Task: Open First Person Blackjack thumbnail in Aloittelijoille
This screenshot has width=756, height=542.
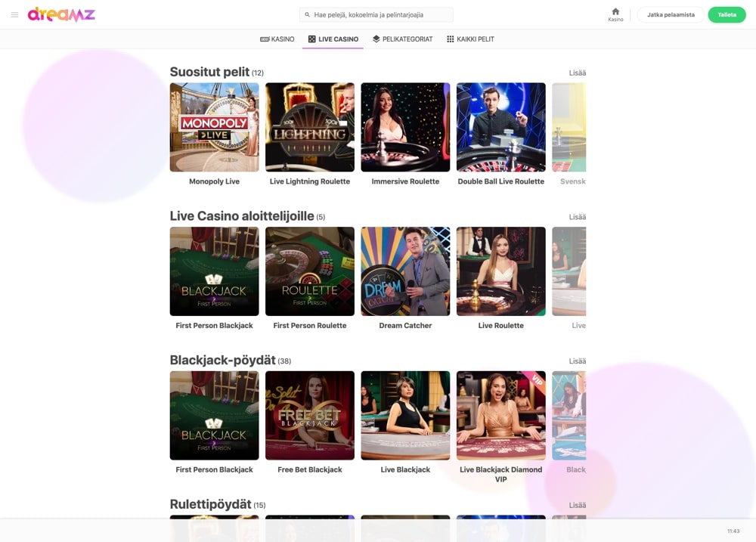Action: 214,271
